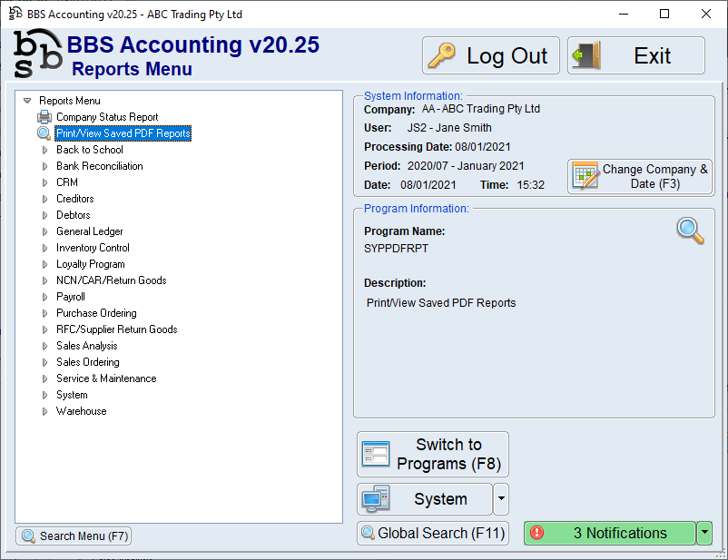Open the System button dropdown arrow
This screenshot has height=560, width=728.
[x=502, y=499]
